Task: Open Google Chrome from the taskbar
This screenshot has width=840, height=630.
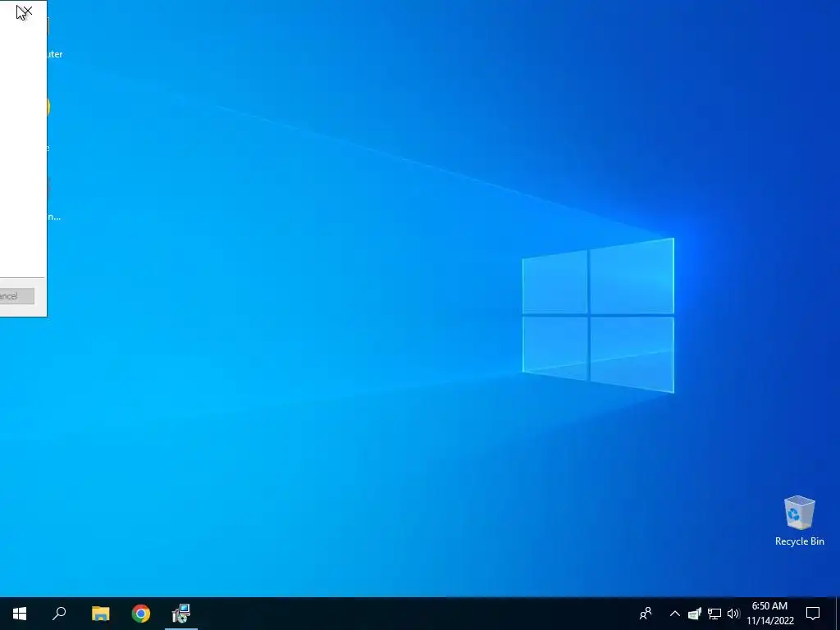Action: [x=141, y=614]
